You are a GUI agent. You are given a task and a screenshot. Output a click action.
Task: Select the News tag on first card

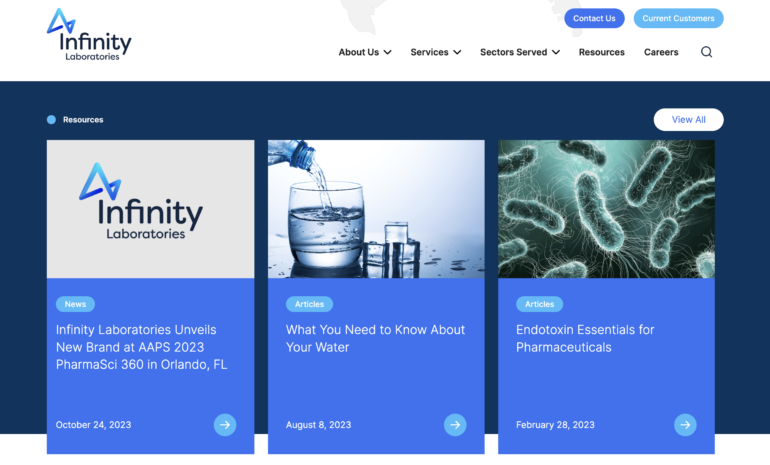tap(75, 304)
